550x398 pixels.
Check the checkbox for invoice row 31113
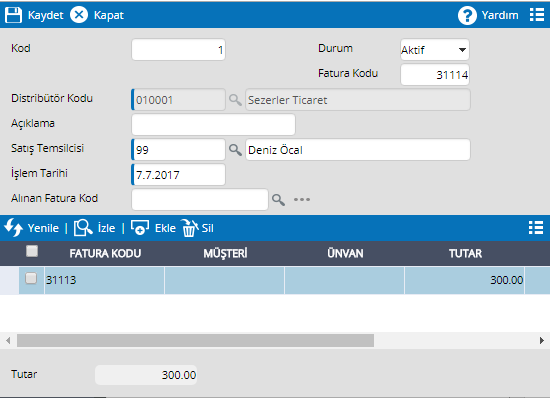[x=31, y=278]
